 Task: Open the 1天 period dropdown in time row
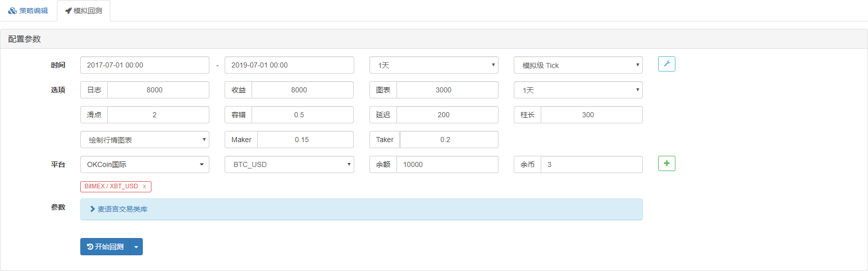tap(433, 65)
